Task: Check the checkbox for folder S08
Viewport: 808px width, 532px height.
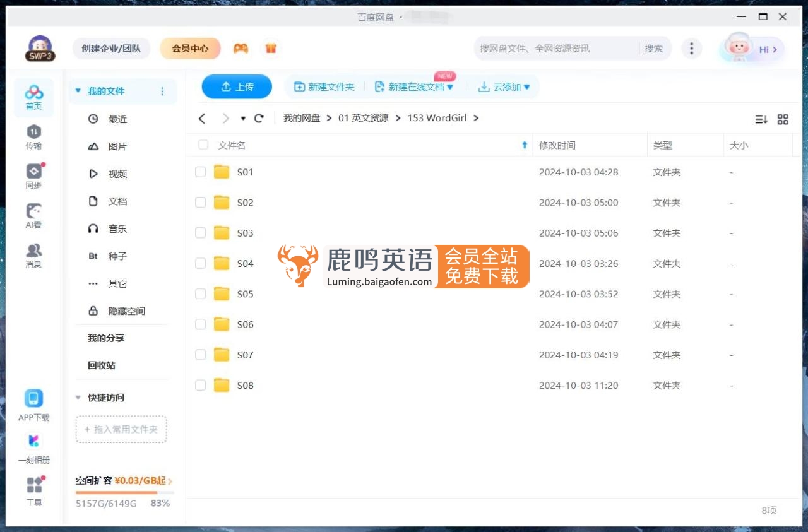Action: [200, 385]
